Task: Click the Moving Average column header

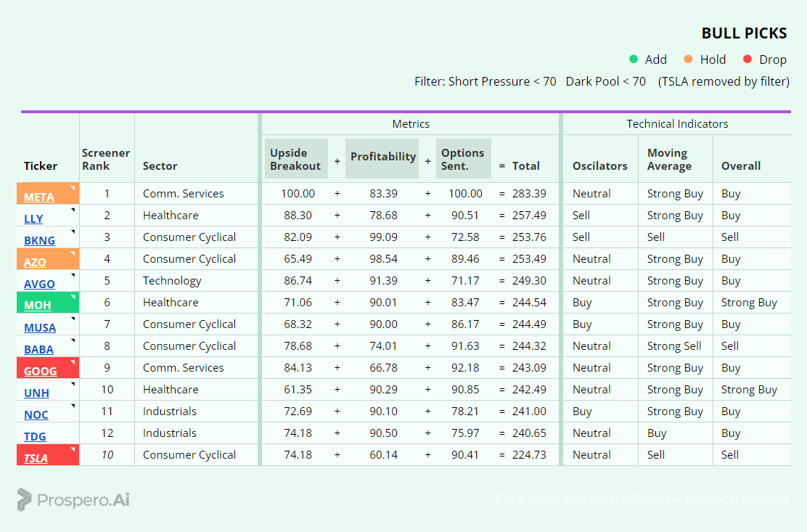Action: click(x=669, y=160)
